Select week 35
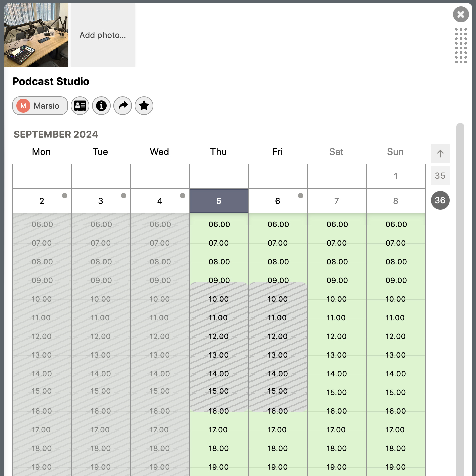476x476 pixels. 440,176
